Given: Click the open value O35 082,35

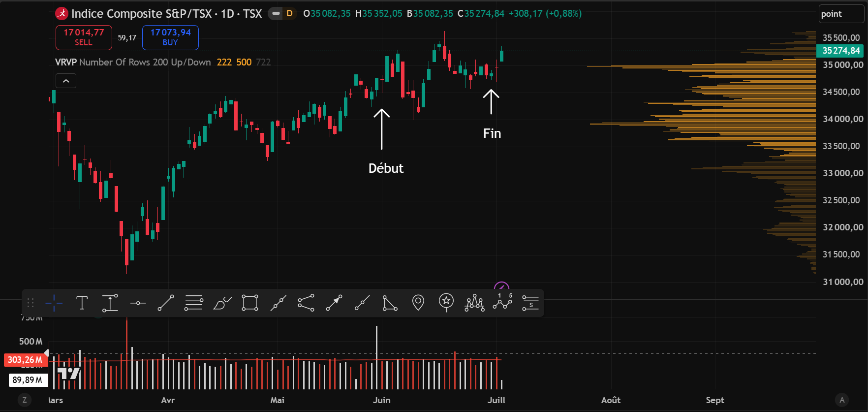Looking at the screenshot, I should (x=327, y=14).
